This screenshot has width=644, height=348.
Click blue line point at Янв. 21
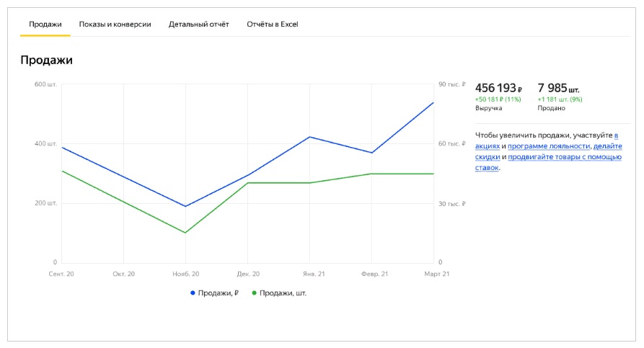309,137
